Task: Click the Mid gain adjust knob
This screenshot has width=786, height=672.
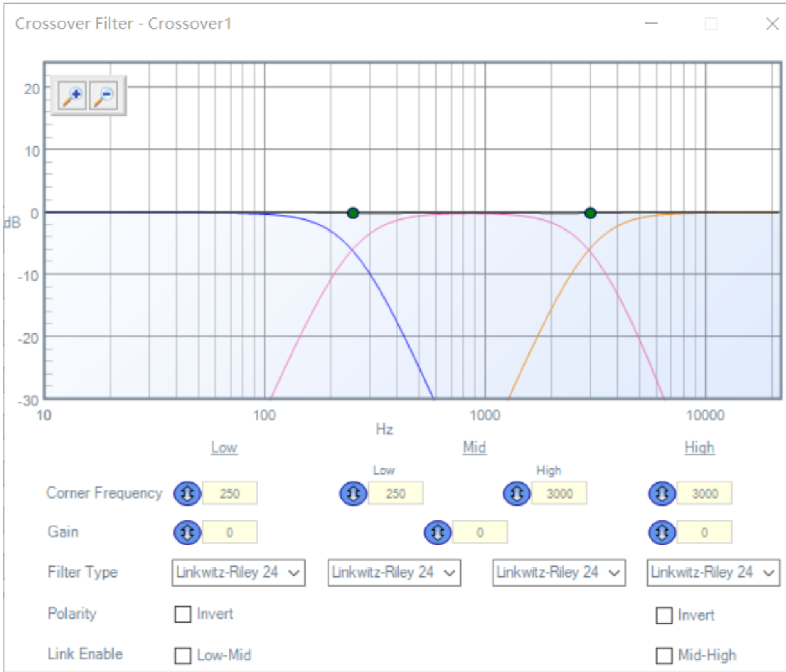Action: (438, 533)
